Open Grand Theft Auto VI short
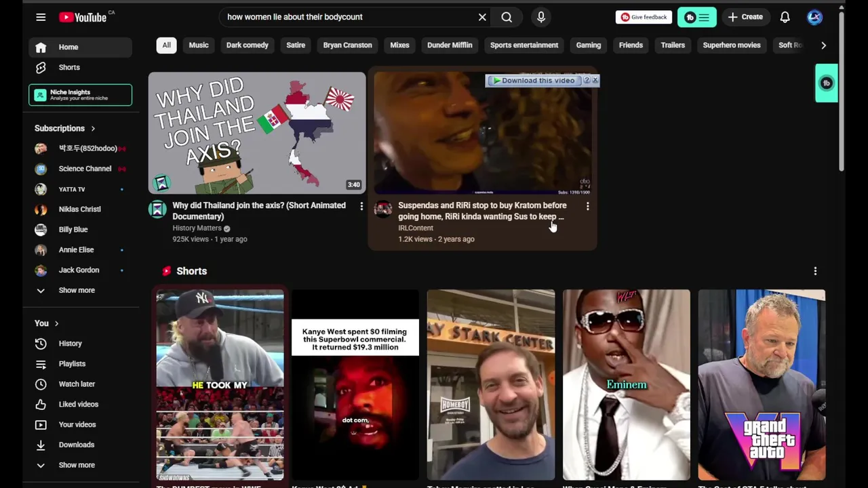 coord(762,385)
